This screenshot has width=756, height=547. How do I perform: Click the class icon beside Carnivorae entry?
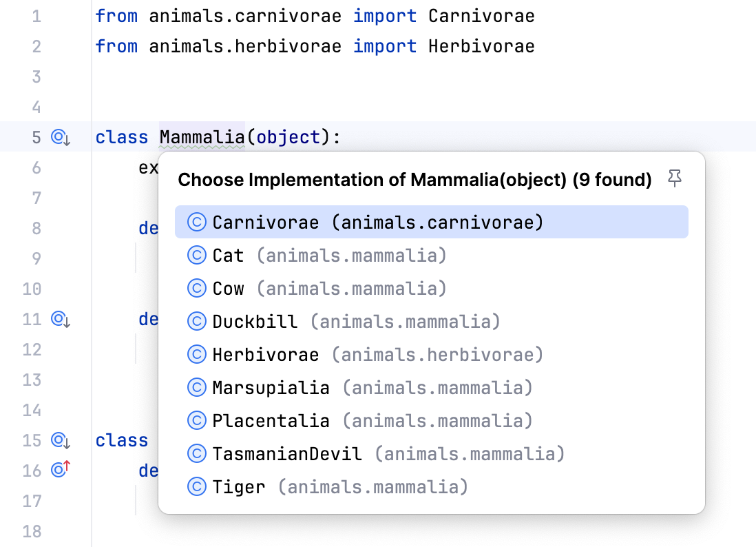[196, 222]
